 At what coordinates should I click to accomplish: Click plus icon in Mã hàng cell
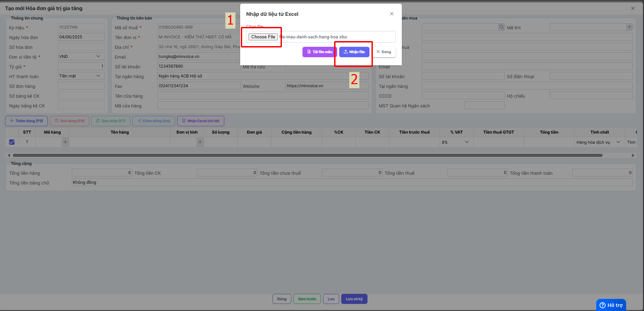click(65, 142)
